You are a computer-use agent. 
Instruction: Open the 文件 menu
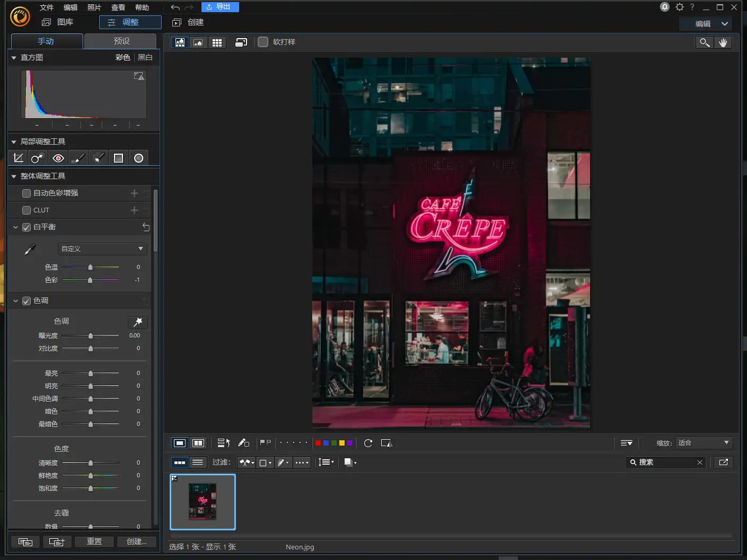pyautogui.click(x=46, y=7)
